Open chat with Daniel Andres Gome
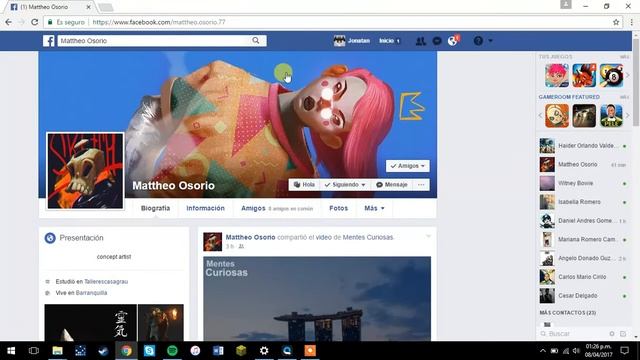The height and width of the screenshot is (360, 640). pyautogui.click(x=584, y=221)
